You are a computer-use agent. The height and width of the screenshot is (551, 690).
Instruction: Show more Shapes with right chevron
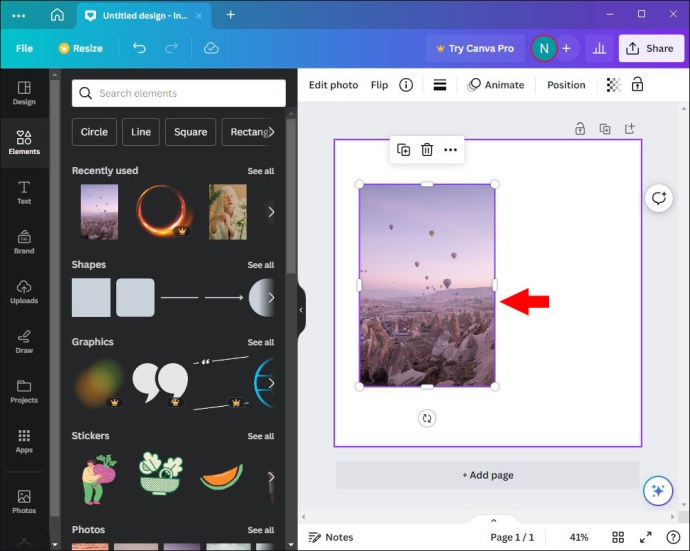271,298
